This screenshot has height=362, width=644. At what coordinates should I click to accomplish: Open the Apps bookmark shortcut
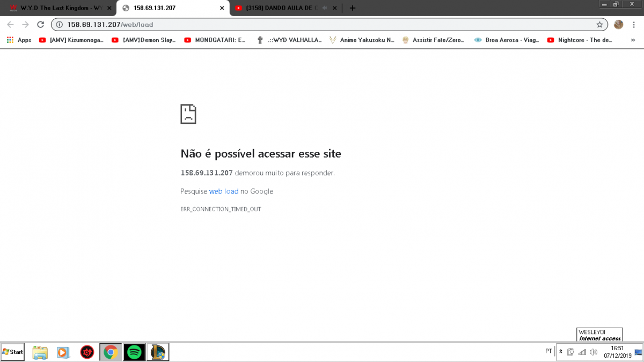(x=19, y=40)
